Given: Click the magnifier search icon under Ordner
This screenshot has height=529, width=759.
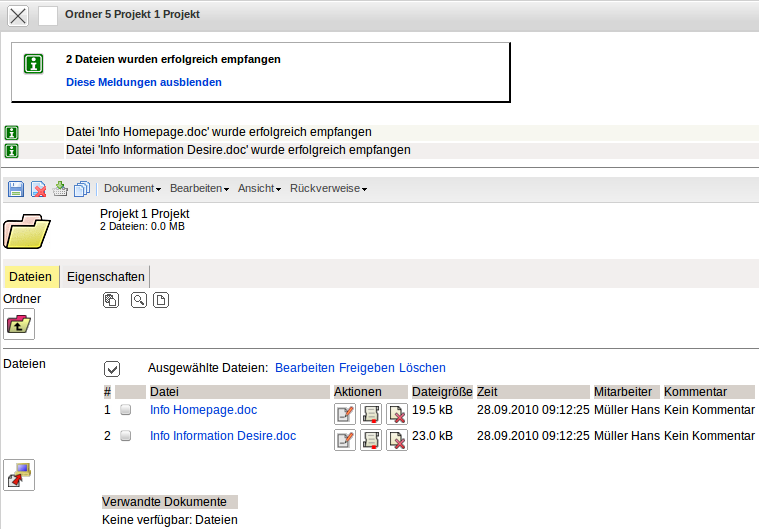Looking at the screenshot, I should click(139, 300).
